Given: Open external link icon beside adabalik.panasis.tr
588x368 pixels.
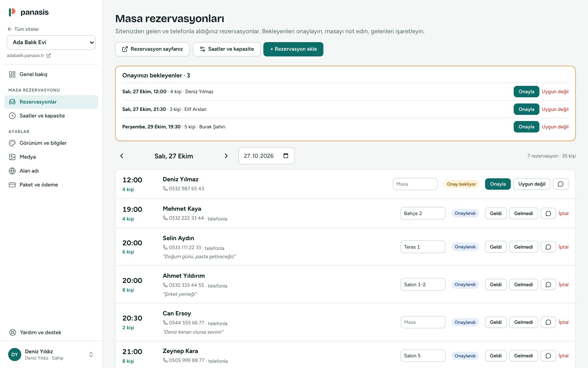Looking at the screenshot, I should pos(48,56).
